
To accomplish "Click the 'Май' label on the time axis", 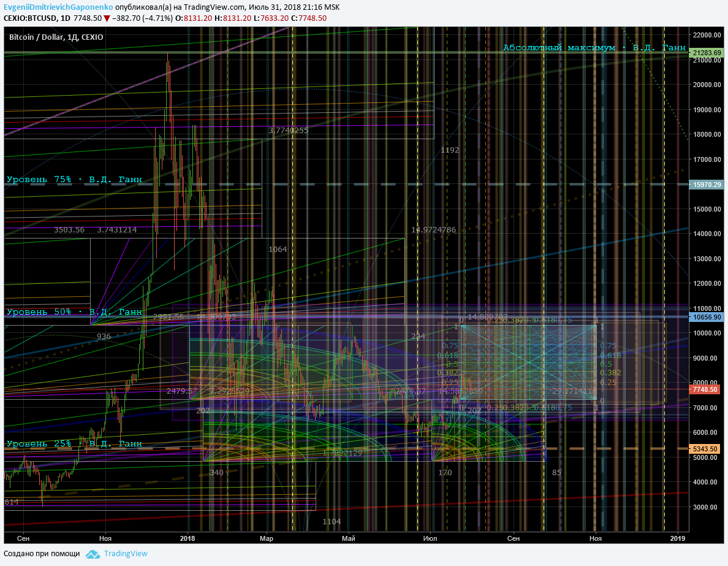I will pos(348,538).
